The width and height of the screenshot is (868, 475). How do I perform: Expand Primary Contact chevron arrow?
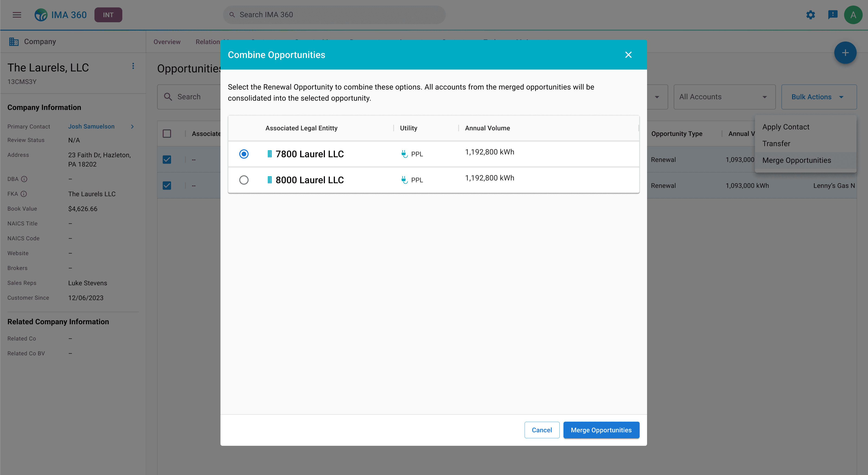pyautogui.click(x=133, y=127)
